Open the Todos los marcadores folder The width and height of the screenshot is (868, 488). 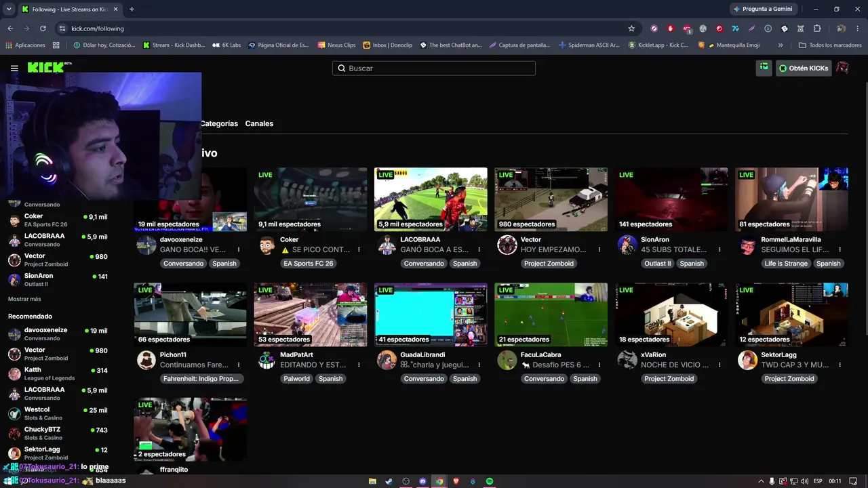[x=830, y=45]
